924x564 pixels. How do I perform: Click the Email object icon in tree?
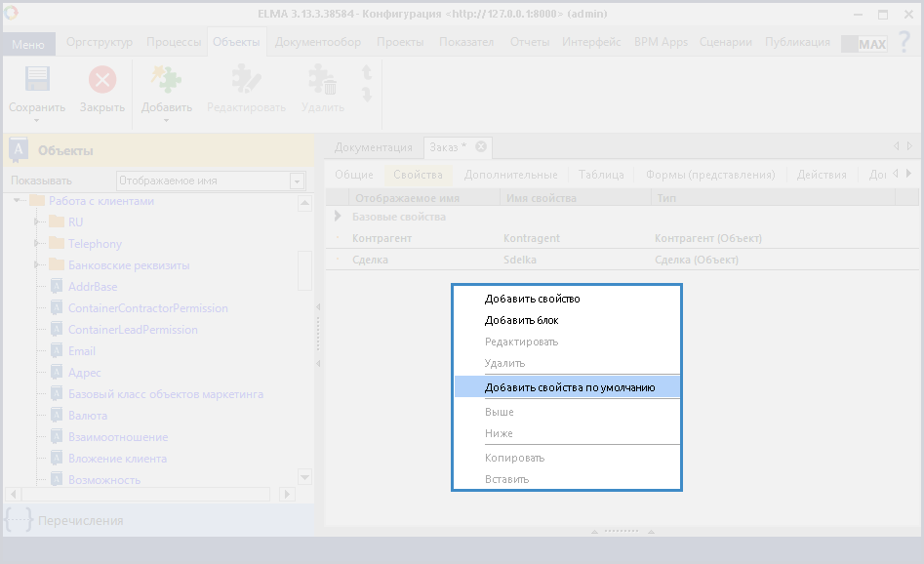(x=57, y=351)
